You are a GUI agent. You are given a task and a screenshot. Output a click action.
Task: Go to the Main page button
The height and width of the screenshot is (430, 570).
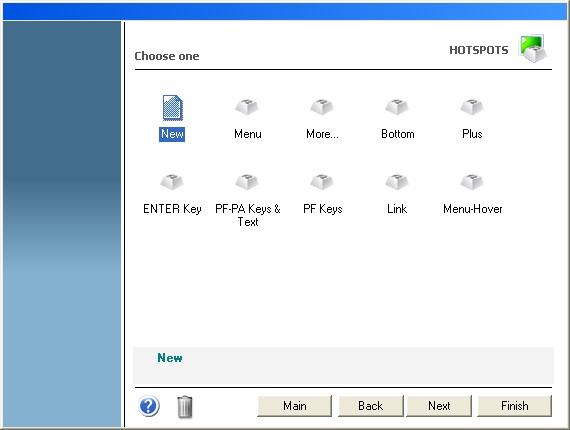click(x=294, y=406)
